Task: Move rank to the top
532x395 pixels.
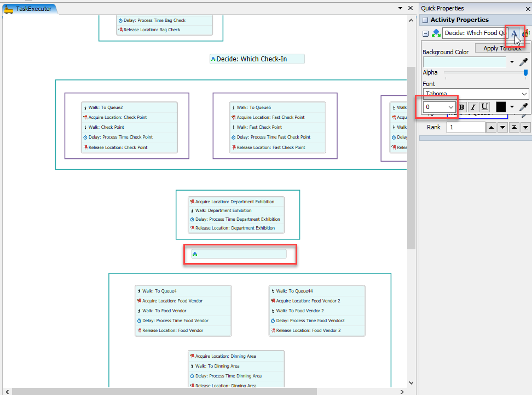Action: tap(514, 128)
